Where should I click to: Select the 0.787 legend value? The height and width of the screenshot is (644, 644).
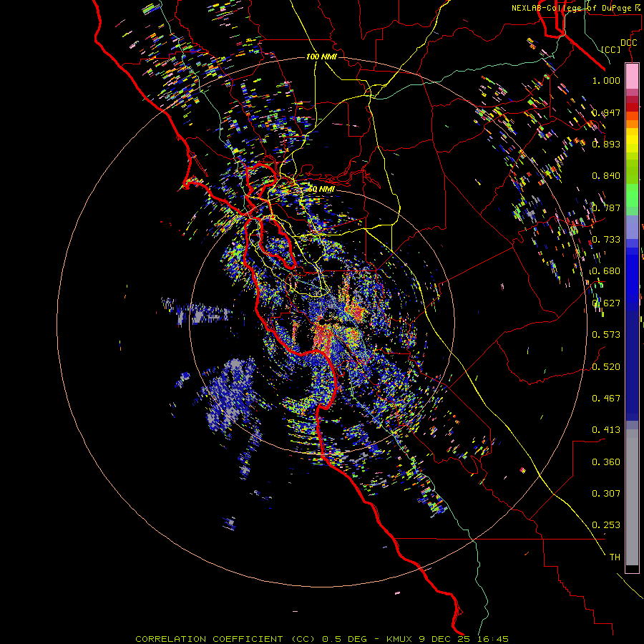click(606, 208)
